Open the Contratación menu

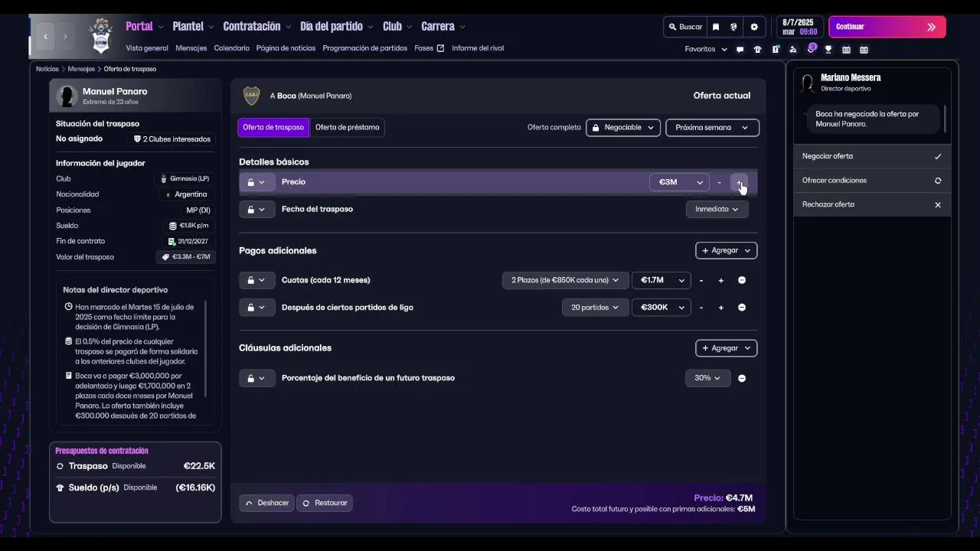point(257,26)
